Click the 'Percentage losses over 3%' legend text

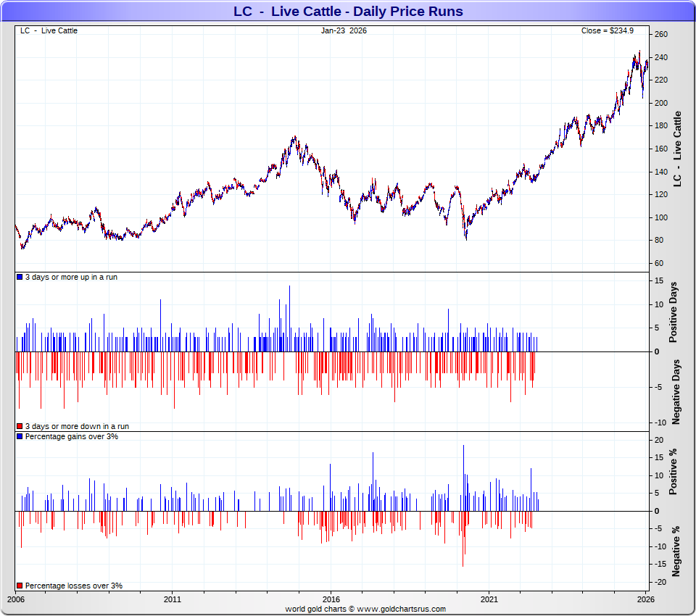pyautogui.click(x=74, y=586)
